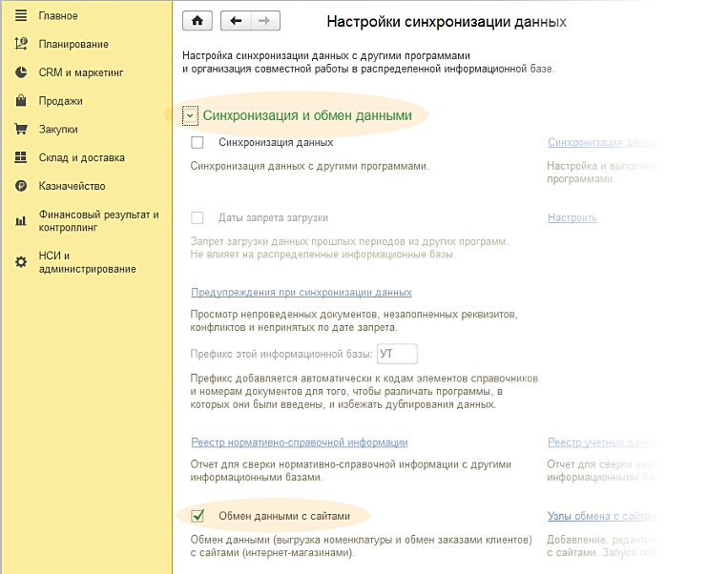The height and width of the screenshot is (574, 728).
Task: Click the Планирование section icon
Action: (21, 44)
